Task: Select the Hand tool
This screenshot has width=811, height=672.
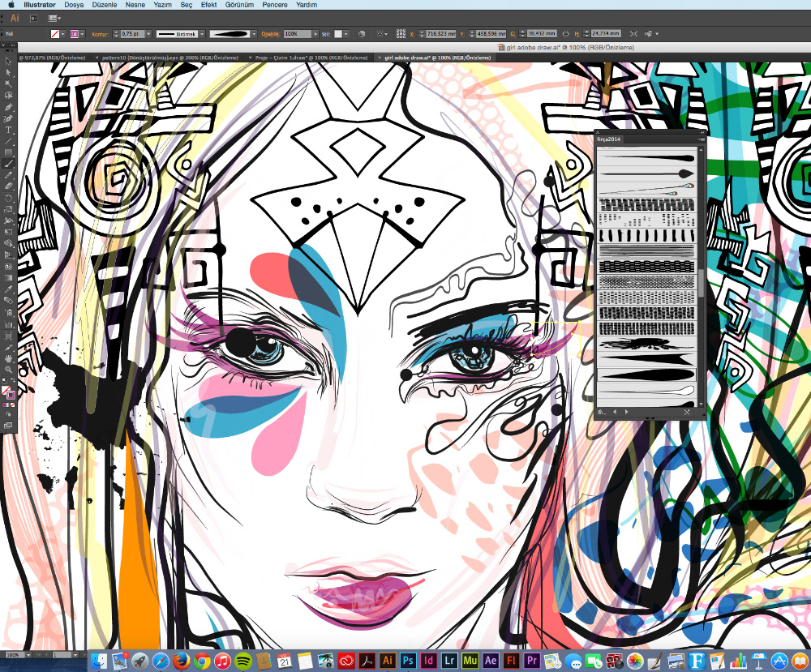Action: click(x=8, y=358)
